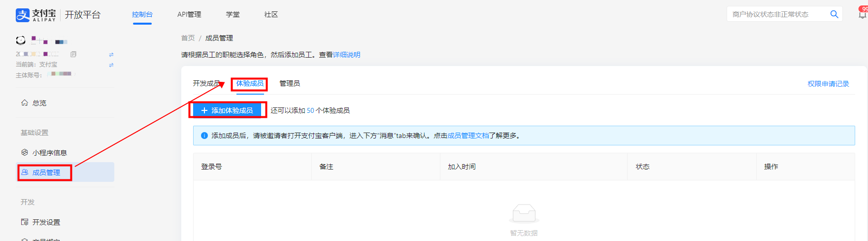
Task: Click the 开放平台 title text
Action: point(83,15)
